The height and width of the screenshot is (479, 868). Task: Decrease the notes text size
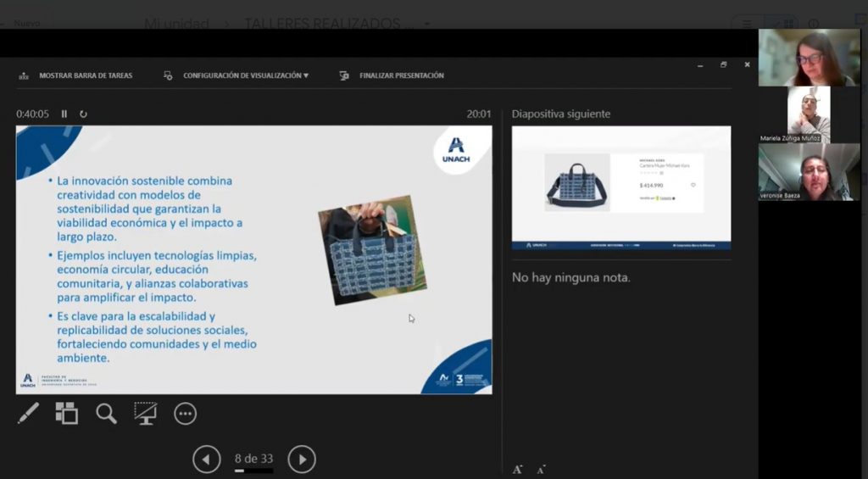pos(541,469)
